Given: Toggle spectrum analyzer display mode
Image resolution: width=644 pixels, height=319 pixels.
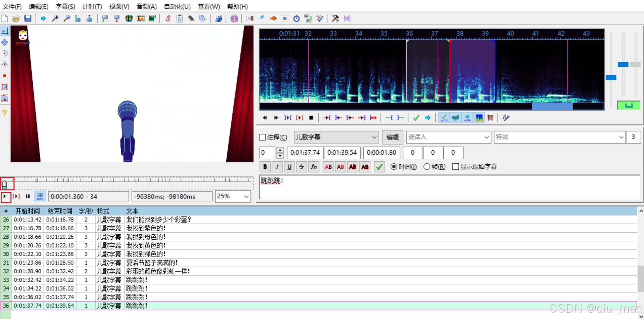Looking at the screenshot, I should click(479, 117).
